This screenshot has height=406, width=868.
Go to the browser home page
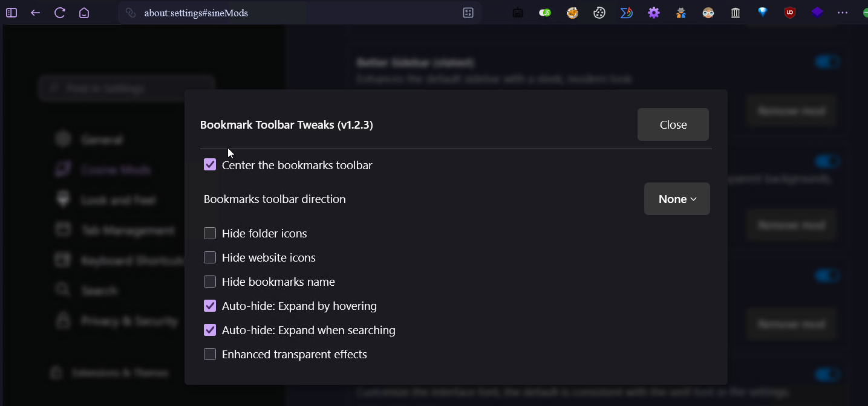point(83,12)
